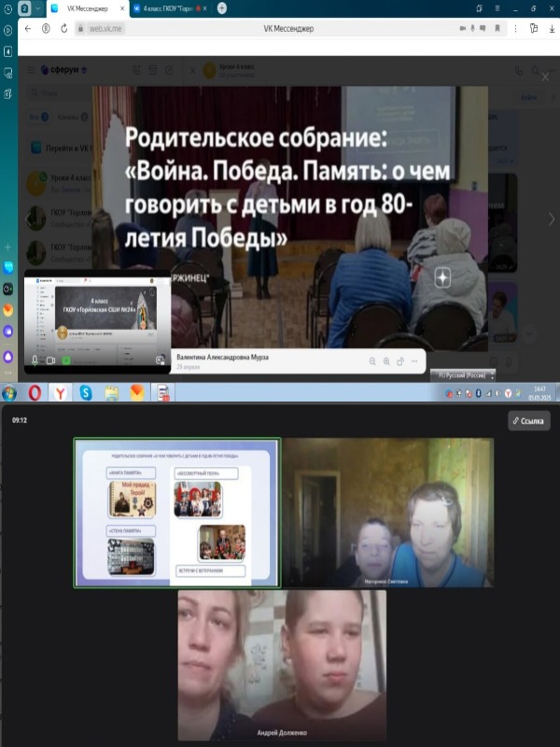Expand the mini call window
560x747 pixels.
coord(160,360)
